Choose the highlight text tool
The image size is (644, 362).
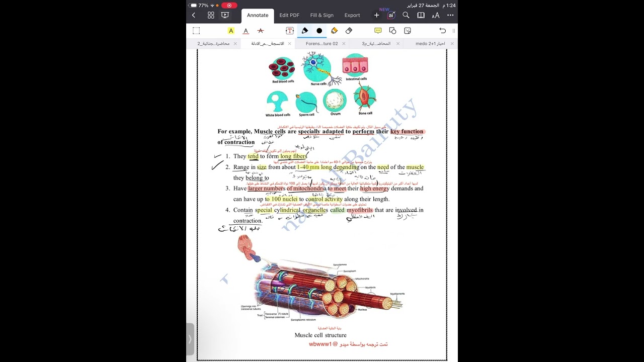[231, 31]
